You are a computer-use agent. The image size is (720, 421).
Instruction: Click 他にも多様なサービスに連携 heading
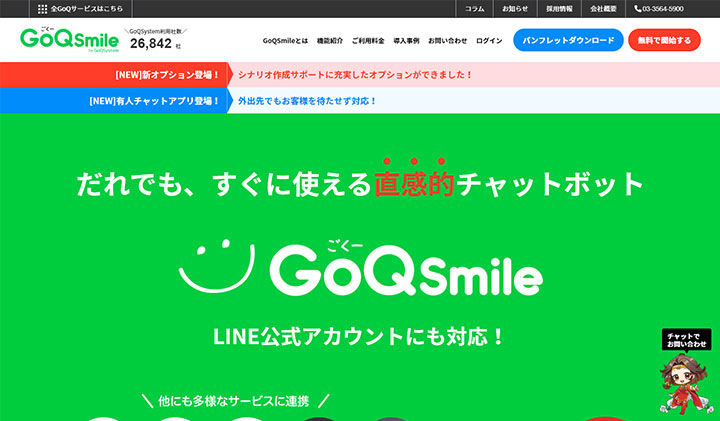pyautogui.click(x=233, y=401)
